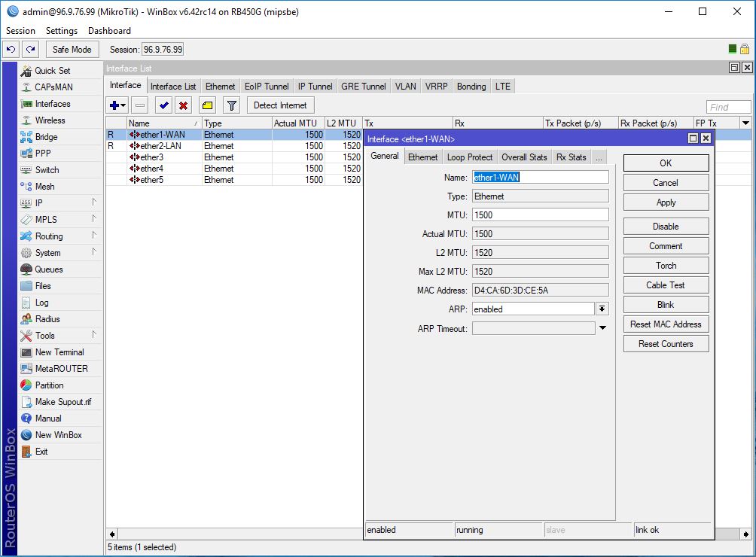Expand the ARP Timeout dropdown
Screen dimensions: 756x557
(602, 328)
